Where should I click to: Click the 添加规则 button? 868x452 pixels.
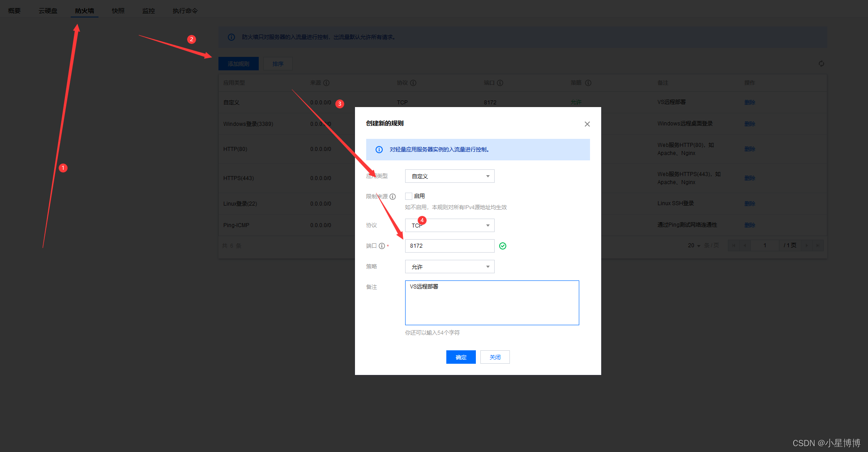[239, 64]
